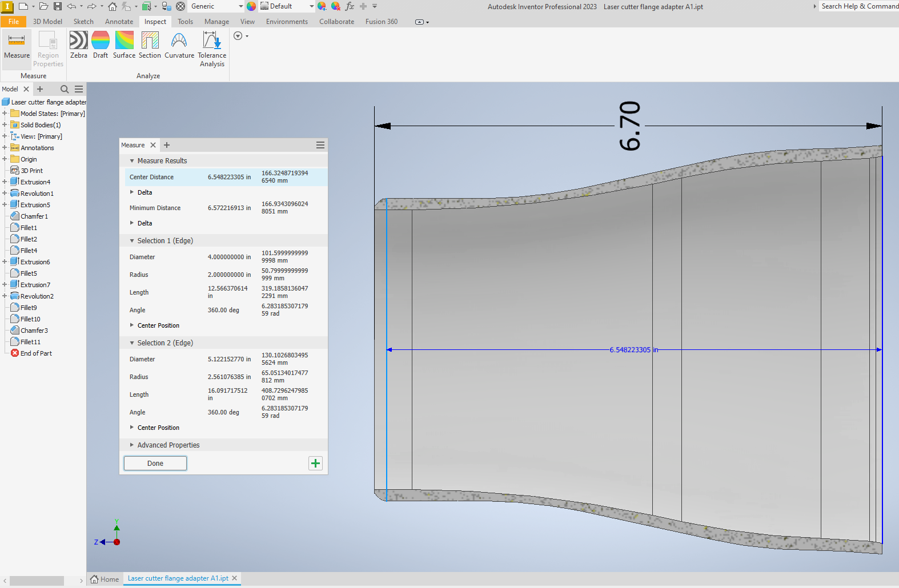The width and height of the screenshot is (899, 588).
Task: Open the fx Parameters dialog
Action: click(350, 6)
